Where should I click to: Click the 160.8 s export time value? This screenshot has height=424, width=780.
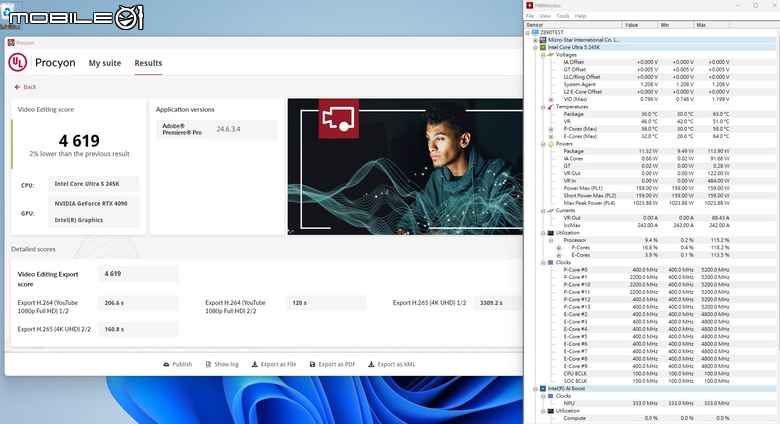click(x=138, y=329)
